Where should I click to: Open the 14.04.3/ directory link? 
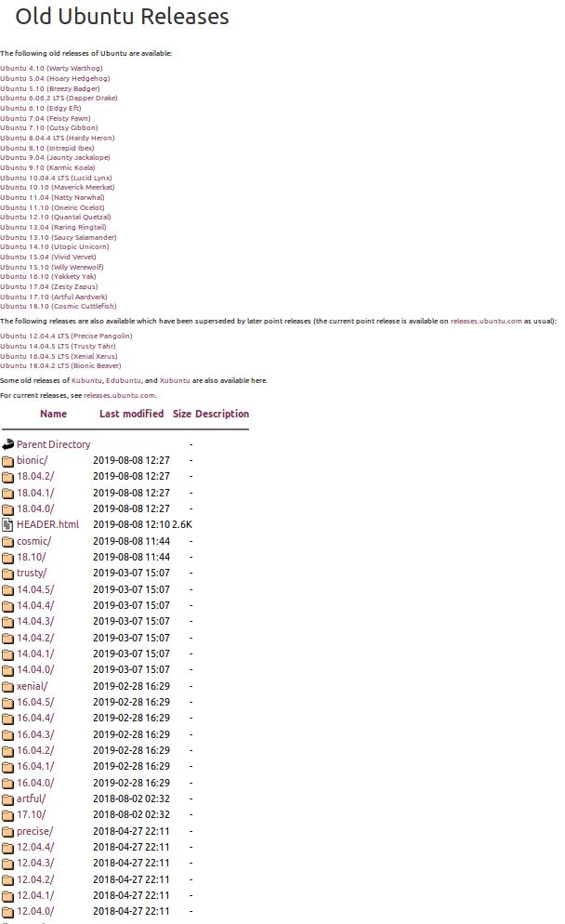pyautogui.click(x=35, y=621)
